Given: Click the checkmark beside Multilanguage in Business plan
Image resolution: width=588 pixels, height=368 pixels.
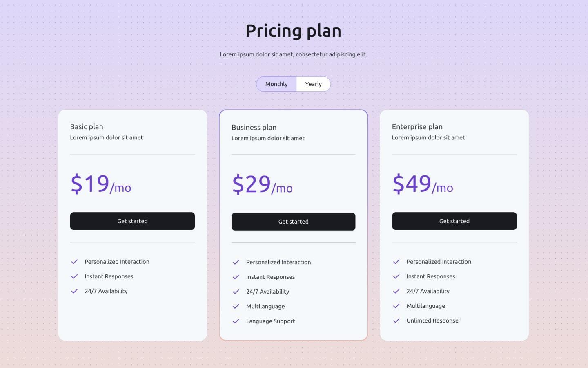Looking at the screenshot, I should point(236,306).
